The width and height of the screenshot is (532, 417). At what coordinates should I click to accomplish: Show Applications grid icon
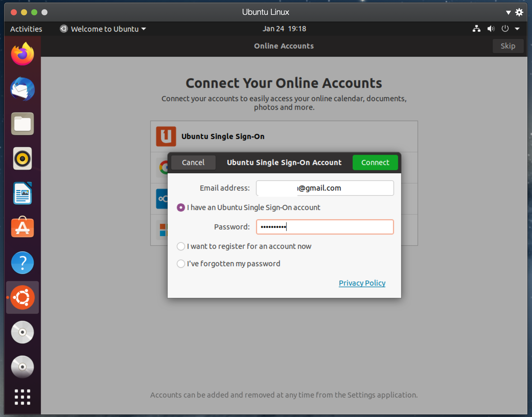[x=22, y=397]
